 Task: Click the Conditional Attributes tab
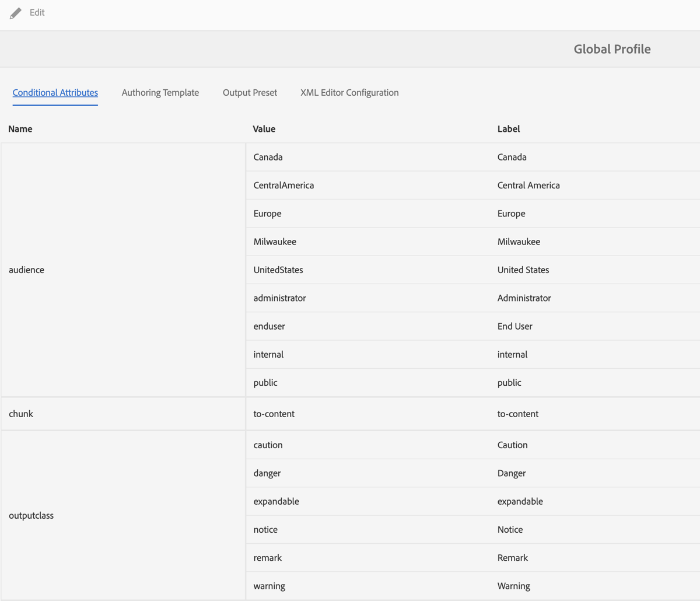[55, 92]
